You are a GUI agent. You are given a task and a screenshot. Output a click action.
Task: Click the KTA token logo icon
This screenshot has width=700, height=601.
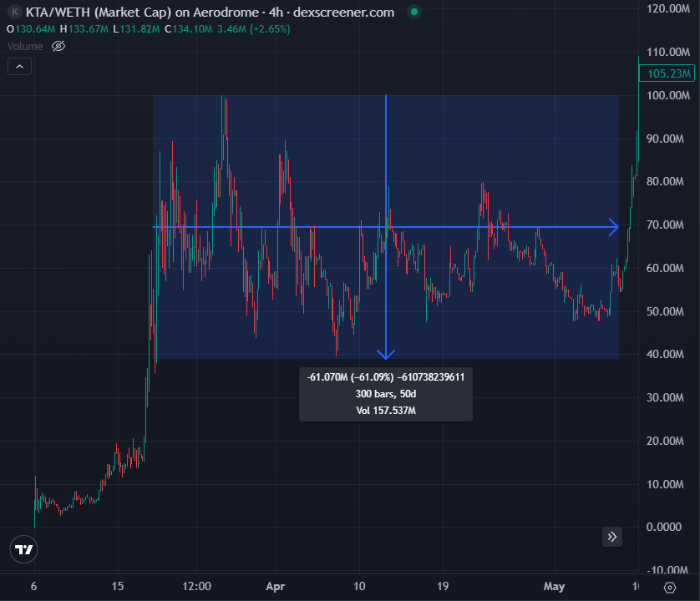coord(15,12)
